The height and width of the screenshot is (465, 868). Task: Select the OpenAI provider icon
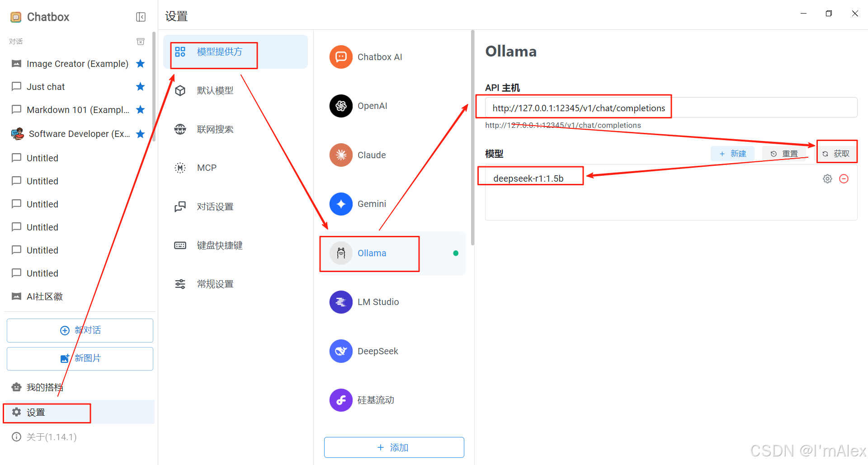[340, 106]
